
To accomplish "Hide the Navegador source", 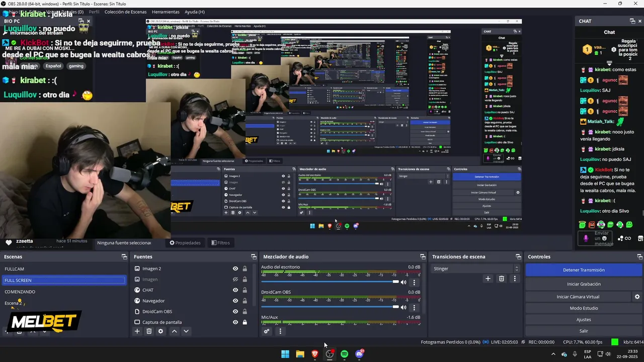I will (x=235, y=301).
